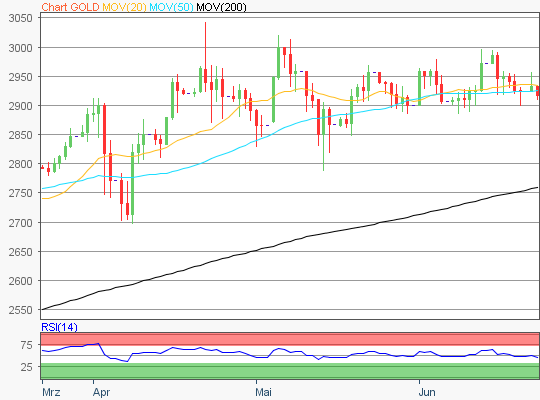The image size is (540, 400).
Task: Click the MOV(200) legend label
Action: click(221, 7)
